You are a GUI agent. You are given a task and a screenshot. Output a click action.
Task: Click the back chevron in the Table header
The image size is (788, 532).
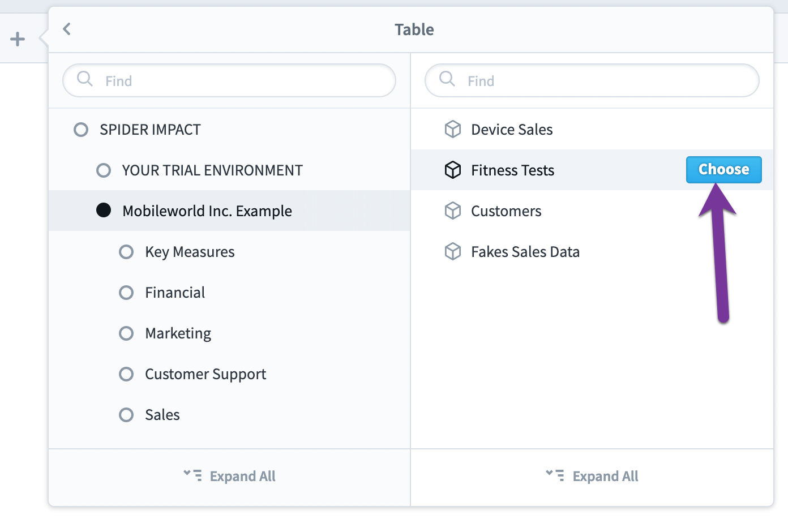67,29
